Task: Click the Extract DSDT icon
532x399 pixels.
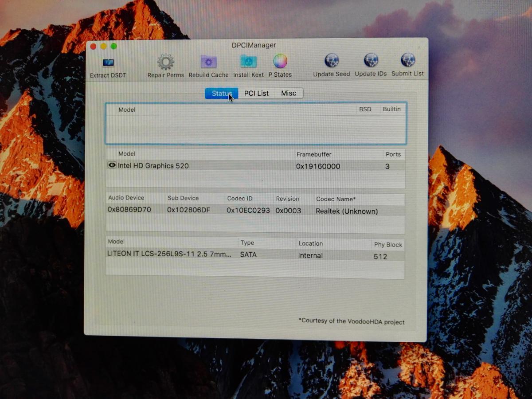Action: coord(108,63)
